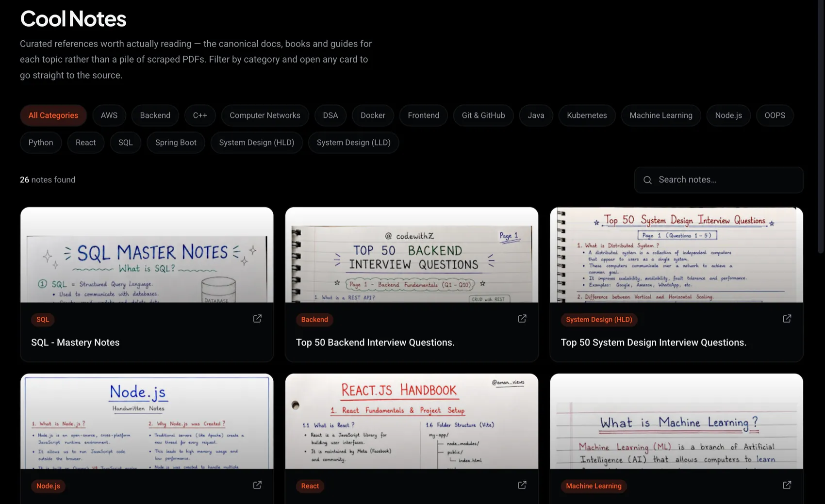Show Machine Learning category chip notes

661,115
